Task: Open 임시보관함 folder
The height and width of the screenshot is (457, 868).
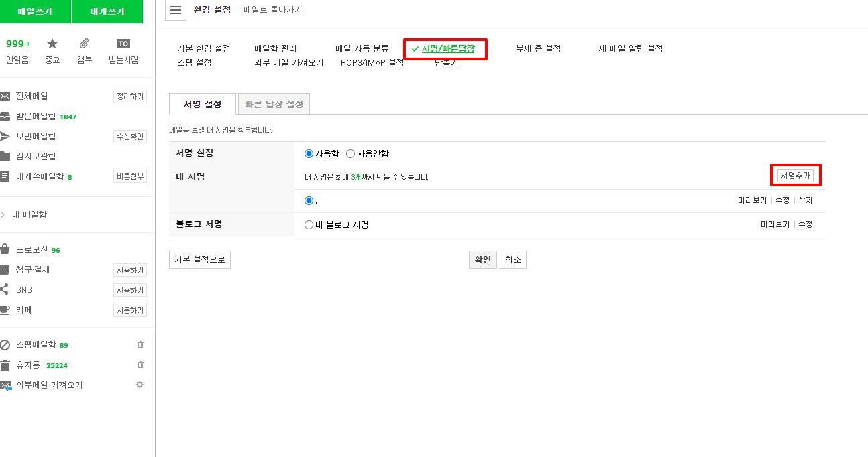Action: 36,157
